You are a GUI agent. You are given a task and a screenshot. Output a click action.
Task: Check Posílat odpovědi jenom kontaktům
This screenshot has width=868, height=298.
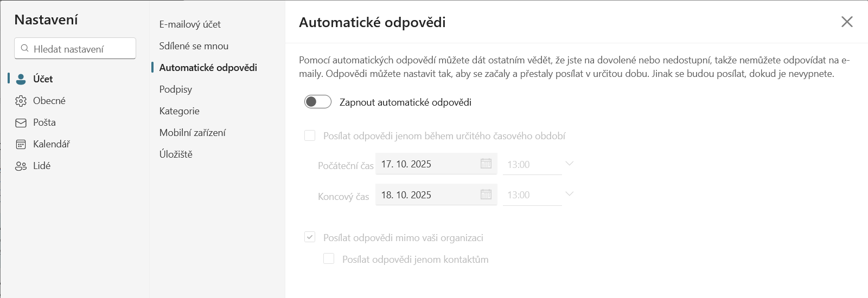click(x=329, y=259)
